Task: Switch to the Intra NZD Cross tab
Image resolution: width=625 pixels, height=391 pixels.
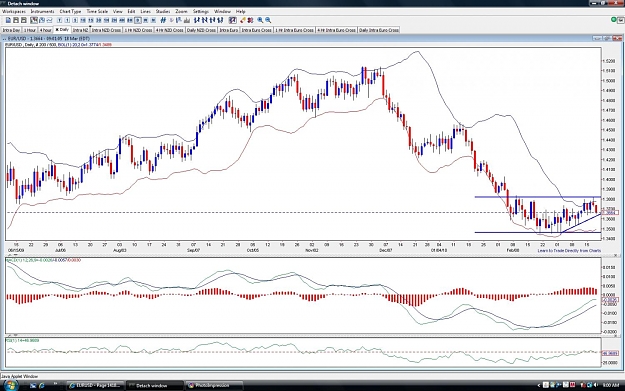Action: (x=106, y=30)
